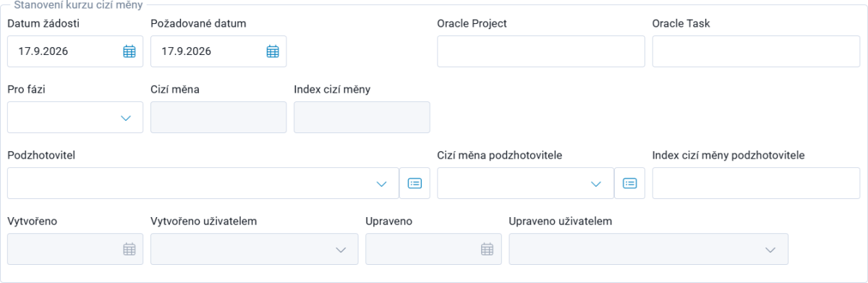Viewport: 868px width, 283px height.
Task: Focus the Oracle Task input field
Action: tap(756, 51)
